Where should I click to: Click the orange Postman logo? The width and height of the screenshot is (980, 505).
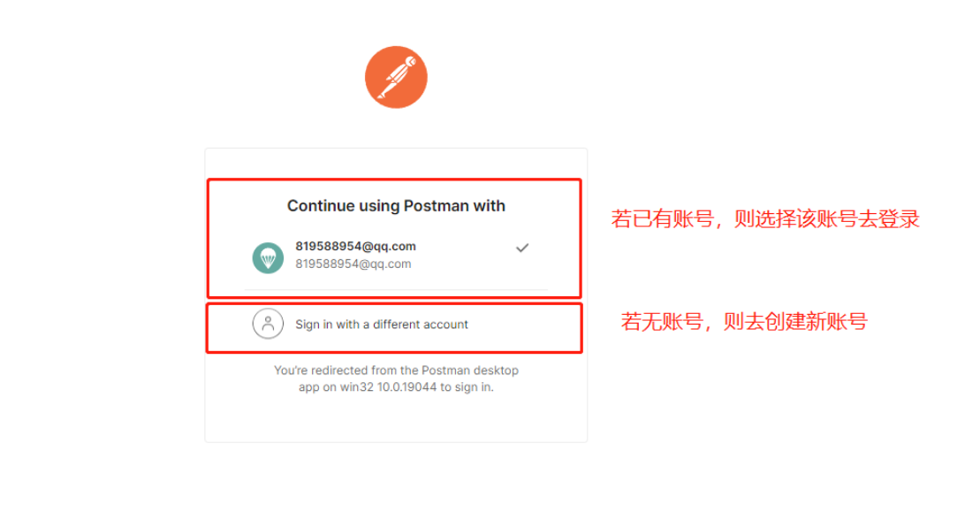tap(396, 77)
